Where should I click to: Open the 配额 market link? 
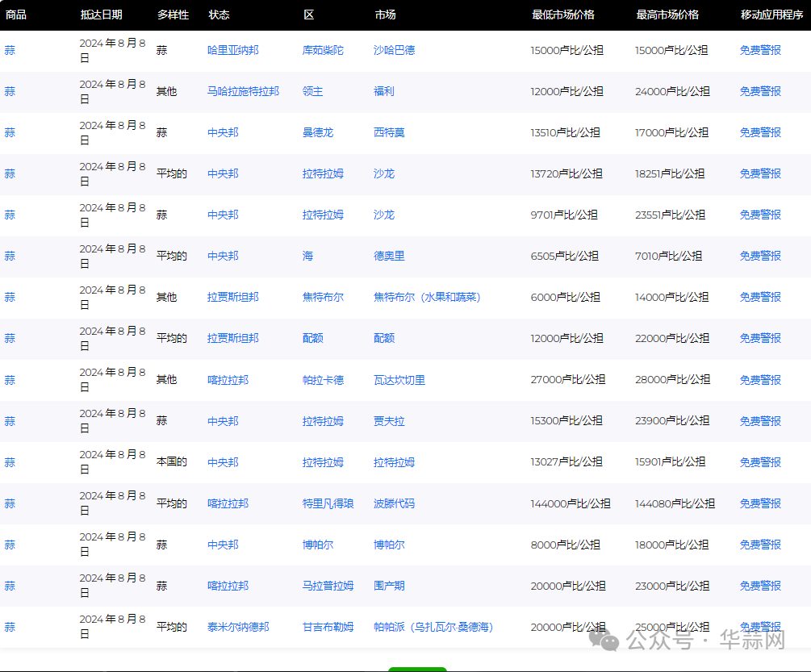click(x=384, y=338)
